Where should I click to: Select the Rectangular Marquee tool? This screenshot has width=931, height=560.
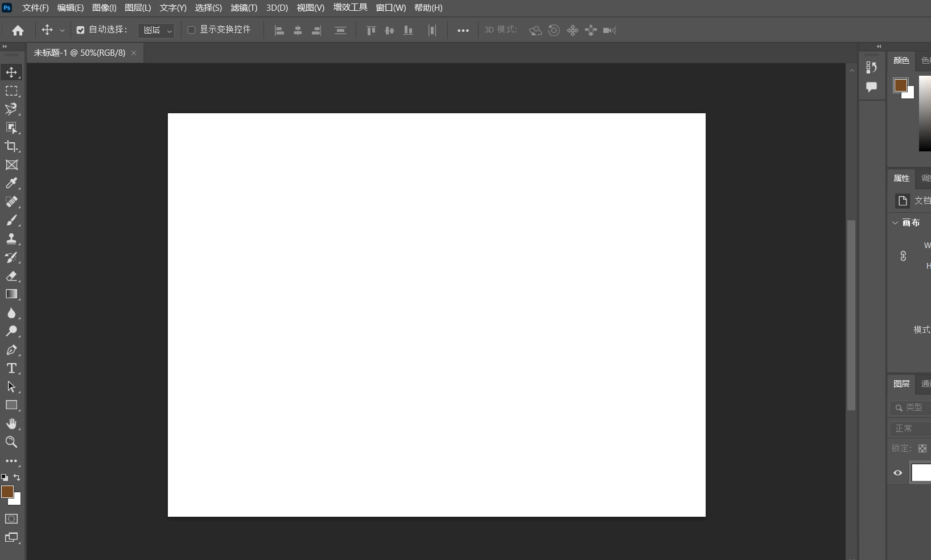(11, 91)
